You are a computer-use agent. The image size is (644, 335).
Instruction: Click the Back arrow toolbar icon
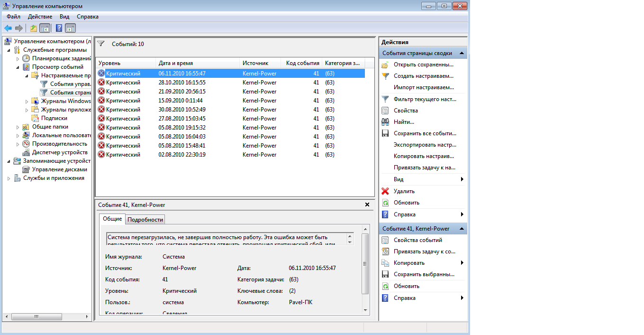pyautogui.click(x=8, y=28)
